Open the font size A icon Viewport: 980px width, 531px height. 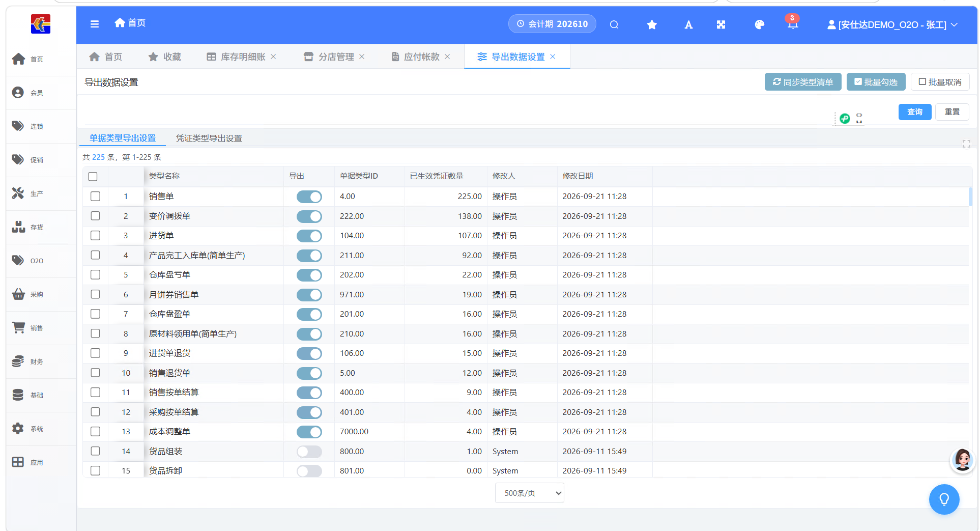688,24
